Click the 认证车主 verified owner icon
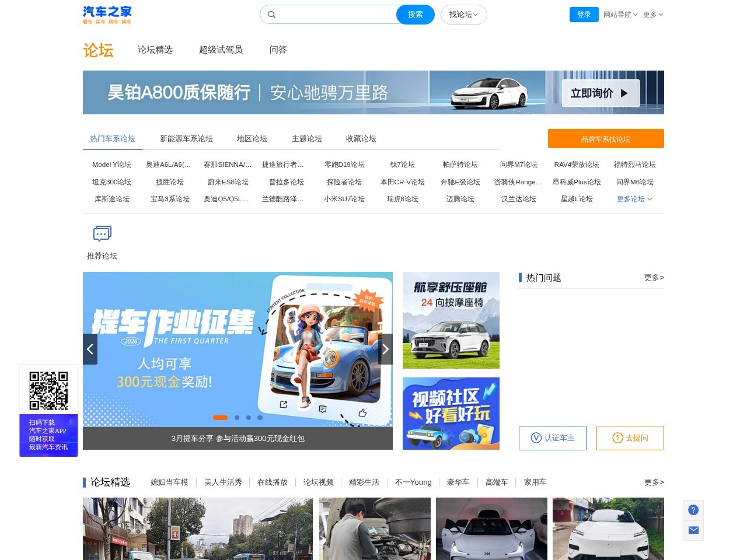 [536, 437]
